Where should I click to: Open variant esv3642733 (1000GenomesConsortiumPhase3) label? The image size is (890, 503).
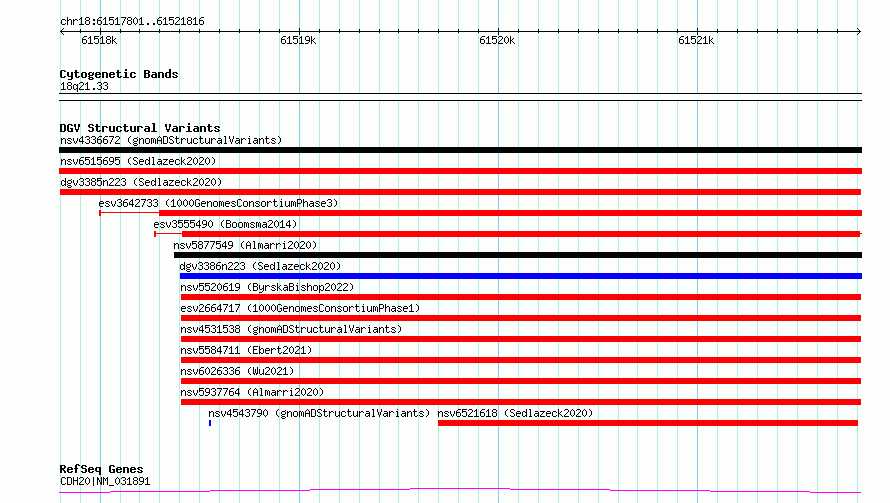[218, 203]
